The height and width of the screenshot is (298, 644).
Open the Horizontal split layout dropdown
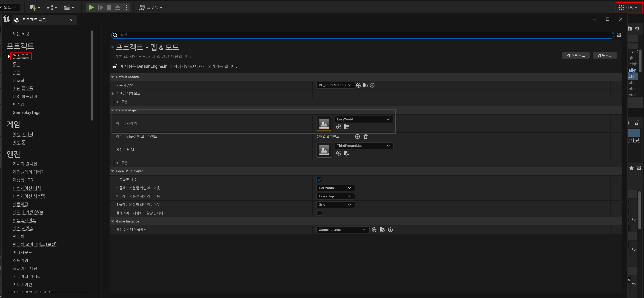click(335, 188)
